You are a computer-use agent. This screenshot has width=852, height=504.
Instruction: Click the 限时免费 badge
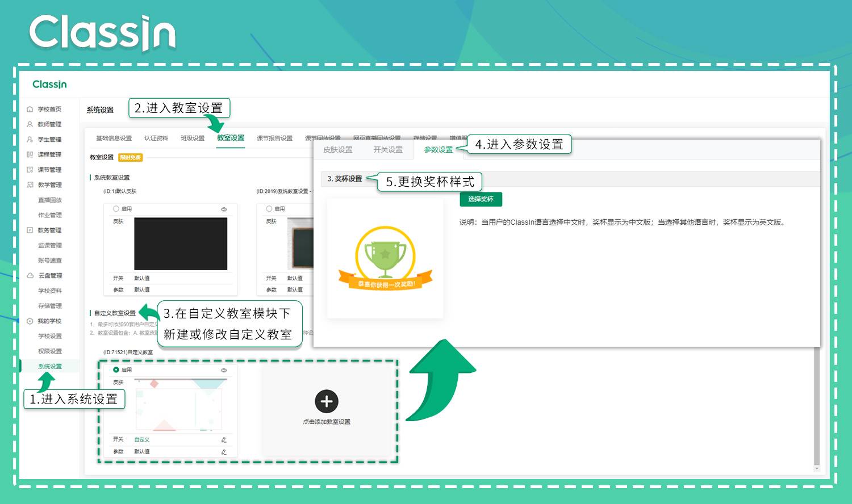[x=131, y=157]
